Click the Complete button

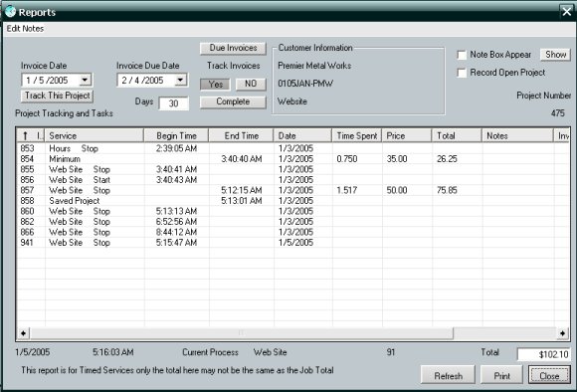(233, 101)
